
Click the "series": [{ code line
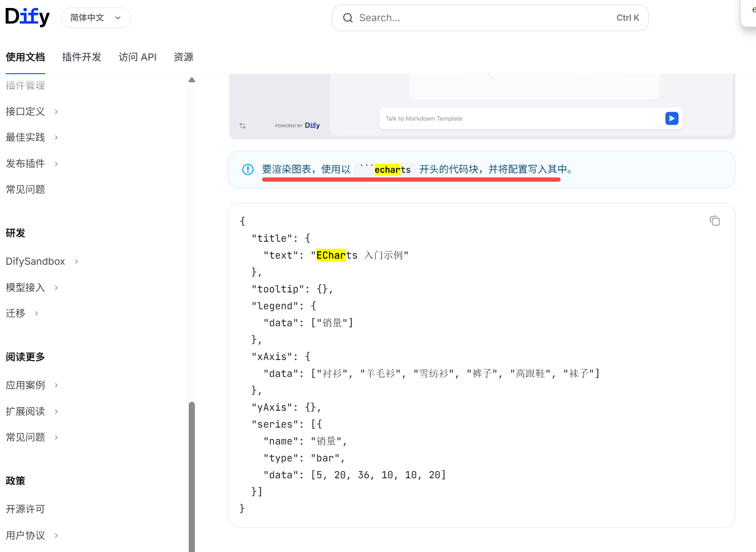(286, 424)
